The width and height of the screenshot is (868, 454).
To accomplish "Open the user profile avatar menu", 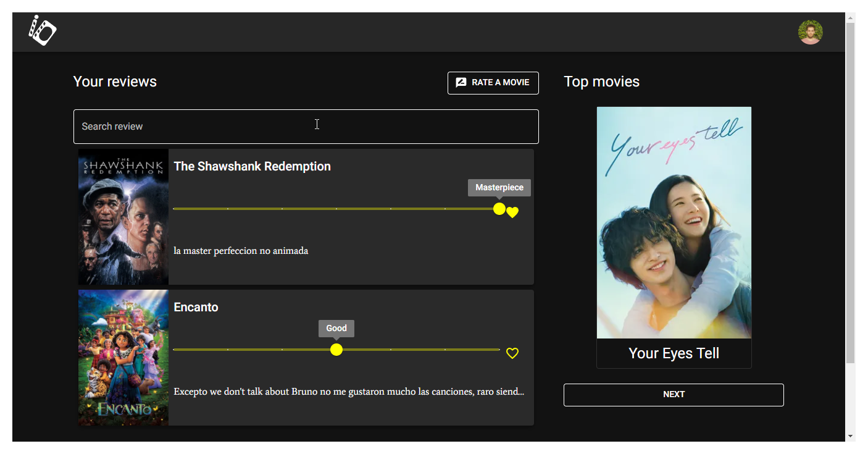I will pos(810,32).
